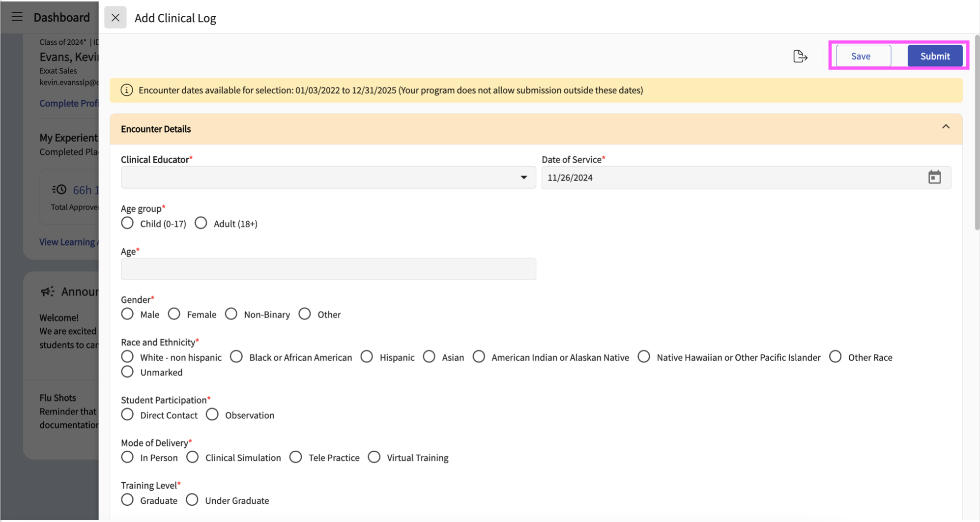
Task: Submit the clinical log
Action: 935,56
